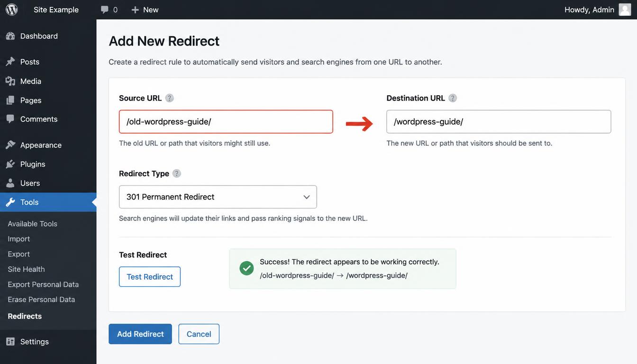
Task: Open the Site Health submenu link
Action: pyautogui.click(x=27, y=269)
